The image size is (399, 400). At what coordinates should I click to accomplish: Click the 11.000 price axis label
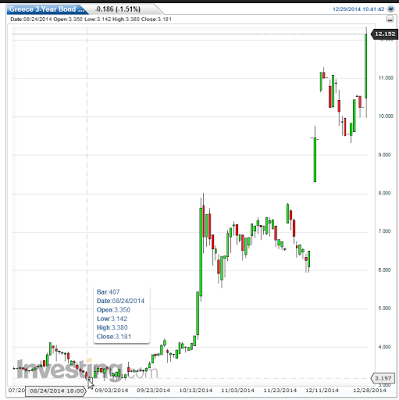pos(386,78)
